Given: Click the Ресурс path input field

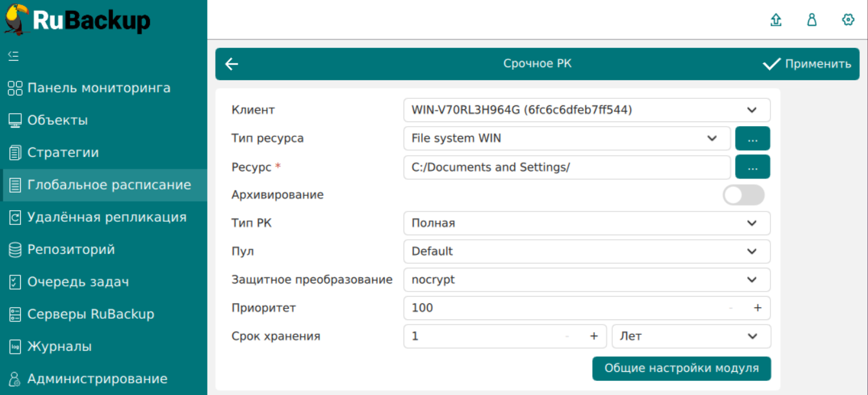Looking at the screenshot, I should [566, 167].
